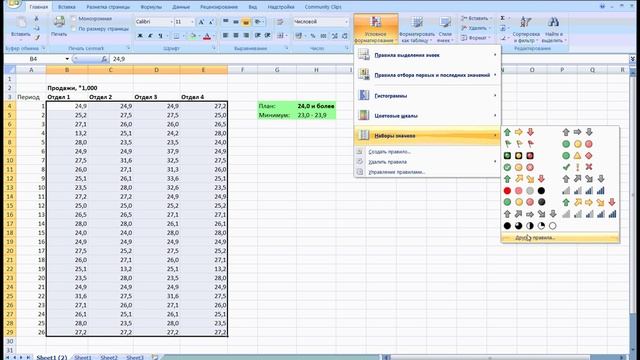Open the Стили ячеек gallery

point(445,29)
